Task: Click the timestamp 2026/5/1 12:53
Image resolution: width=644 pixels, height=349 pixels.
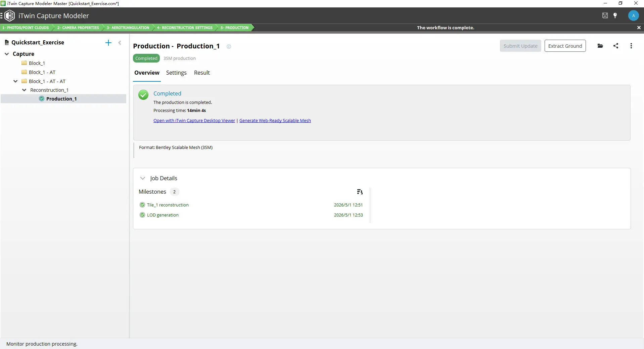Action: (348, 215)
